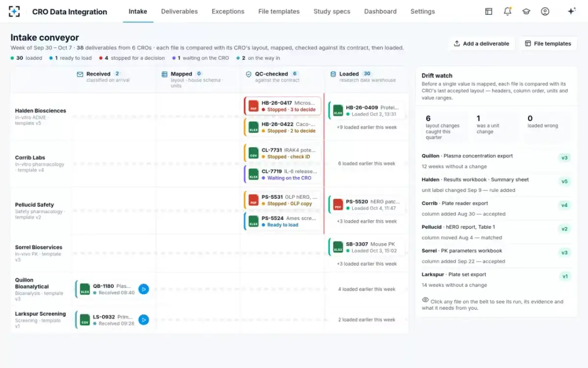
Task: Open the PS-5524 ready to load card
Action: (x=283, y=221)
